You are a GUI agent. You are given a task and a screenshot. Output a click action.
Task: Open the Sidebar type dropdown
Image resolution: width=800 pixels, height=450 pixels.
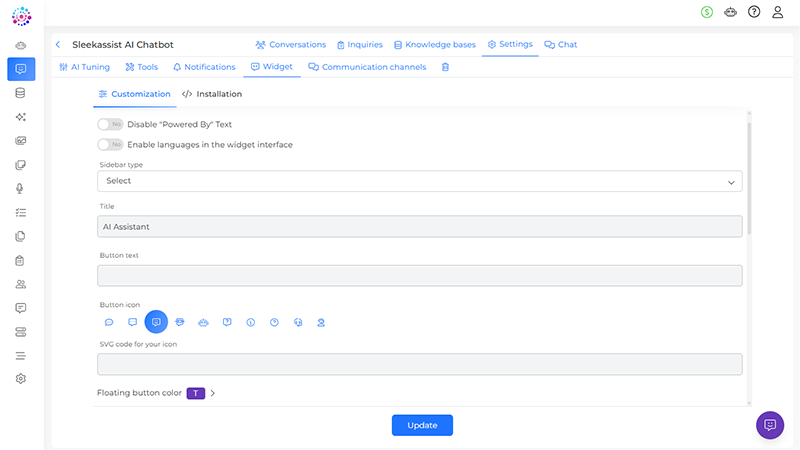(419, 181)
